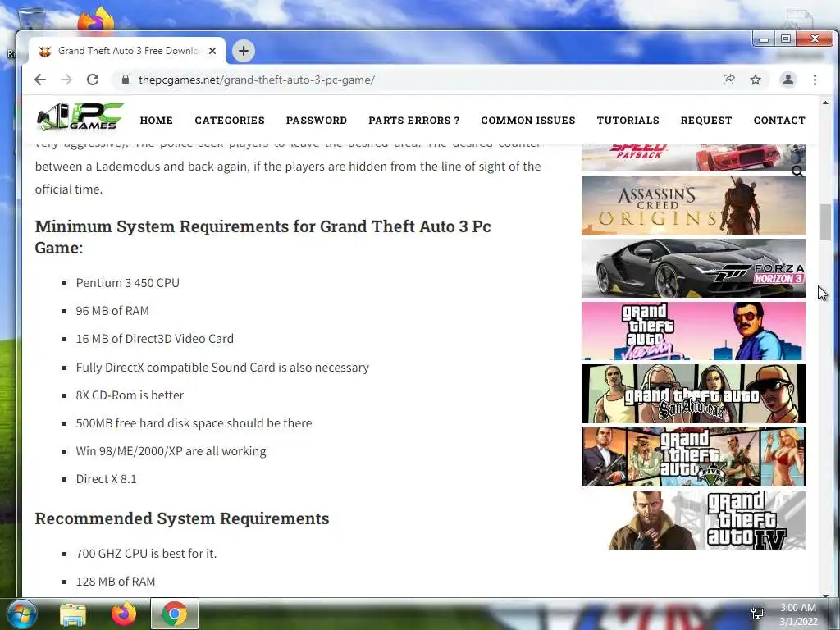Viewport: 840px width, 630px height.
Task: Open the Chrome profile avatar icon
Action: coord(788,80)
